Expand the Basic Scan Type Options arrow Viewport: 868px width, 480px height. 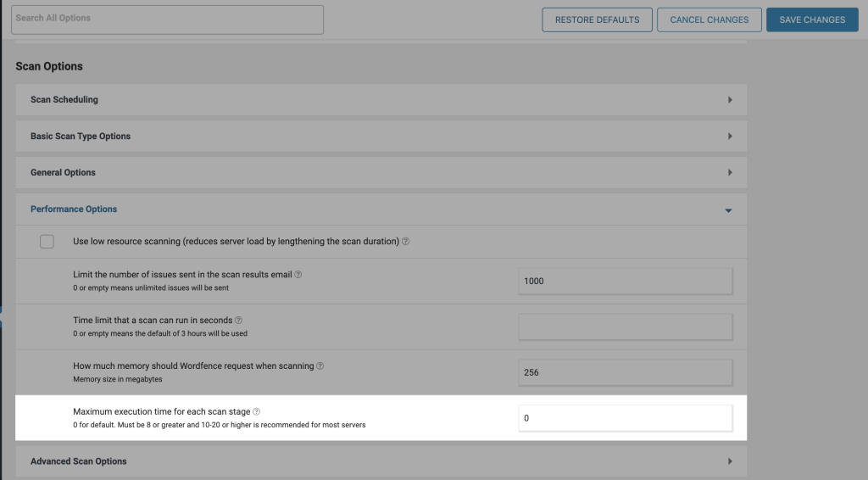point(729,137)
